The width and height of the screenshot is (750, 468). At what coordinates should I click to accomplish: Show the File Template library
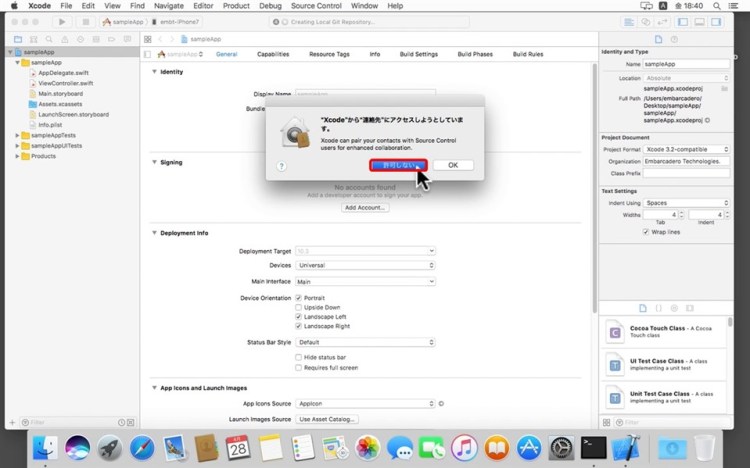tap(643, 308)
